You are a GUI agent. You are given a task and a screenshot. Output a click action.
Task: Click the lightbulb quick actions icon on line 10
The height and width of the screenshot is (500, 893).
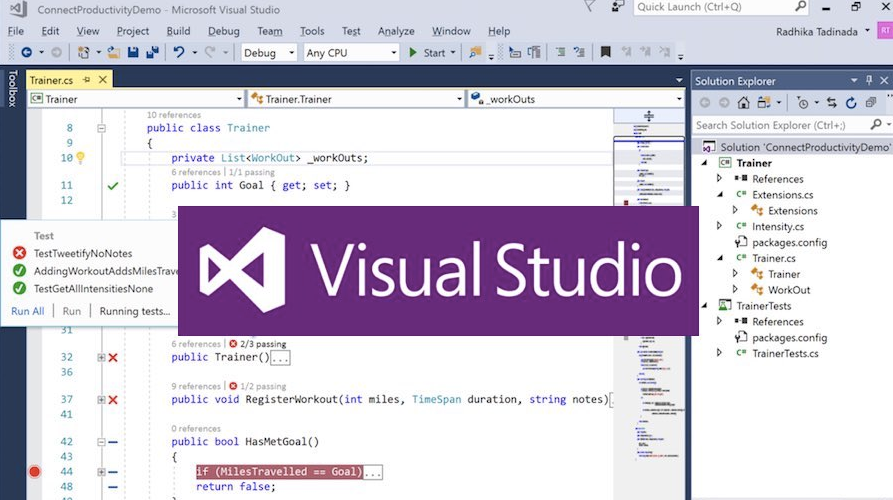[x=80, y=157]
